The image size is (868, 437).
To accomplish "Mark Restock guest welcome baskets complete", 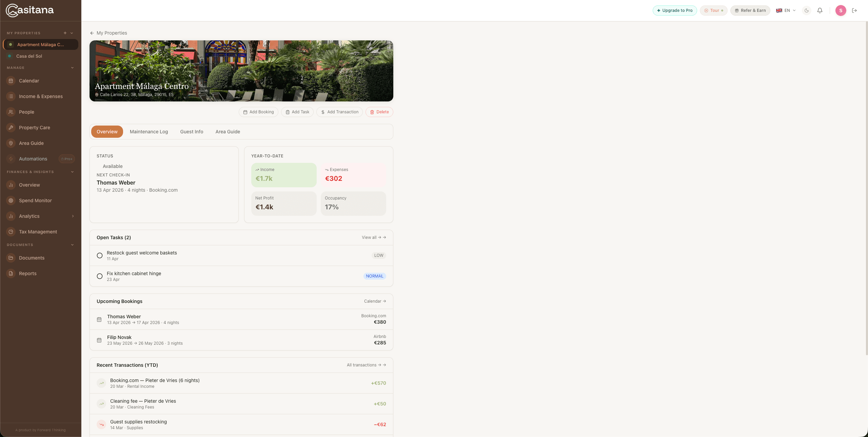I will (x=100, y=255).
